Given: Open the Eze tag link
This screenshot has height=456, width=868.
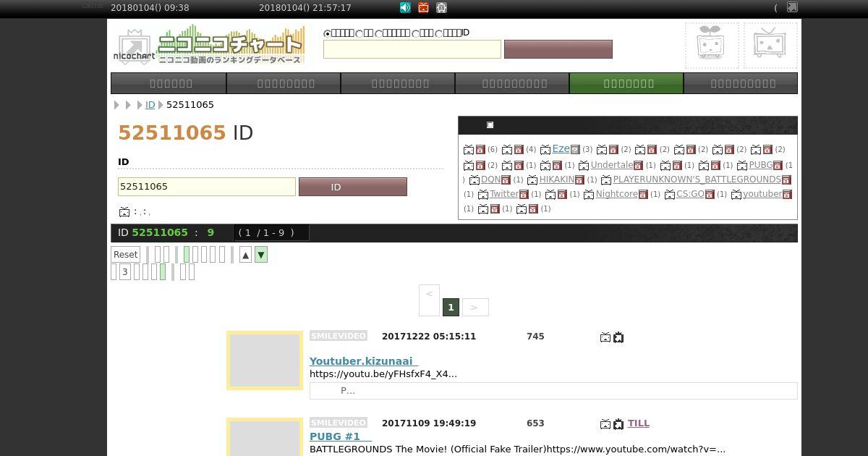Looking at the screenshot, I should click(x=561, y=149).
